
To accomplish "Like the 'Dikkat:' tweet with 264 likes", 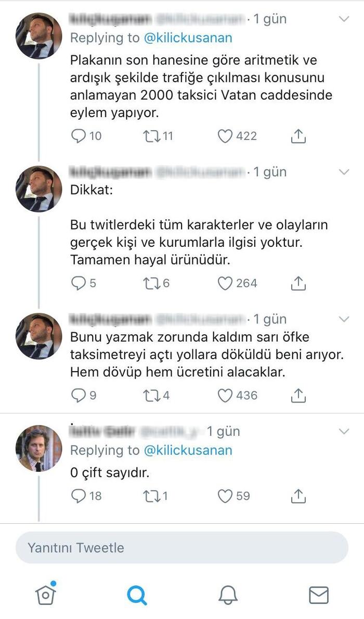I will coord(225,283).
